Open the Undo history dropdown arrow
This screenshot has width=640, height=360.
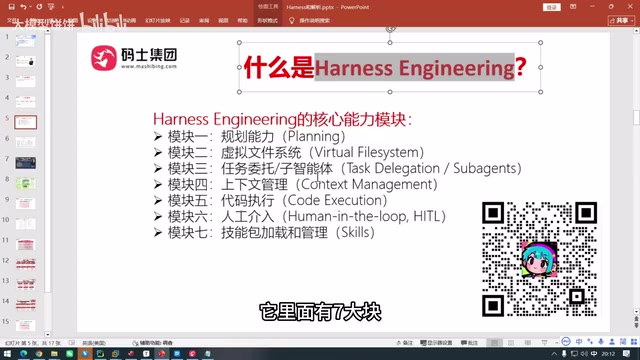click(x=30, y=7)
